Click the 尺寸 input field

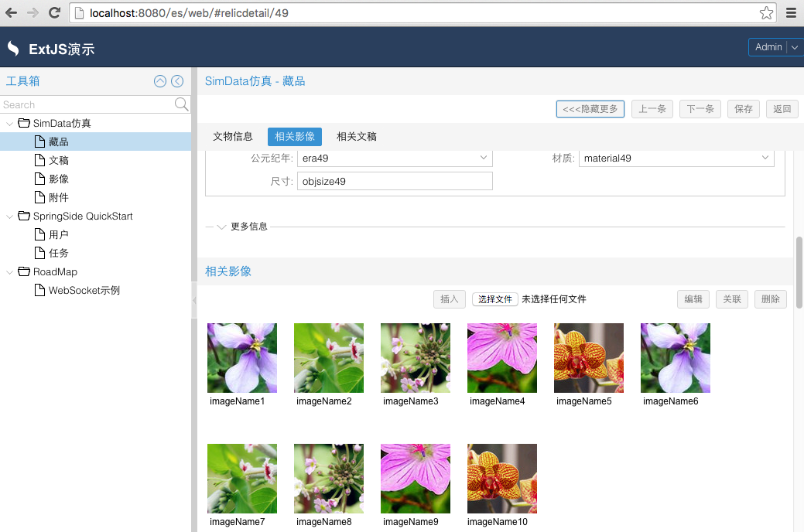click(395, 181)
